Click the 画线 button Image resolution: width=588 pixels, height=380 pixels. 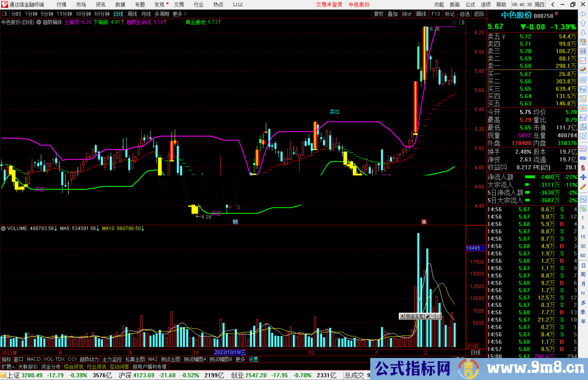tap(421, 14)
